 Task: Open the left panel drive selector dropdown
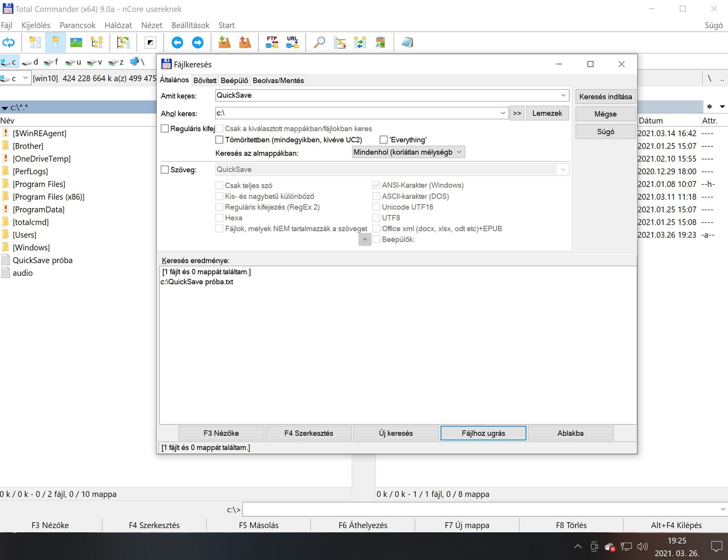coord(25,78)
